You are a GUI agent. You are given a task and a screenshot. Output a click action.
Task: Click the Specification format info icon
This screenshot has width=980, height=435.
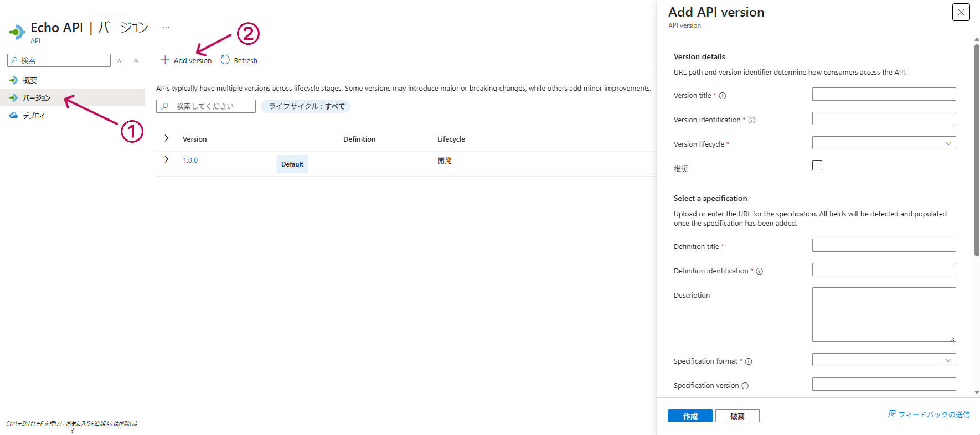pos(749,361)
